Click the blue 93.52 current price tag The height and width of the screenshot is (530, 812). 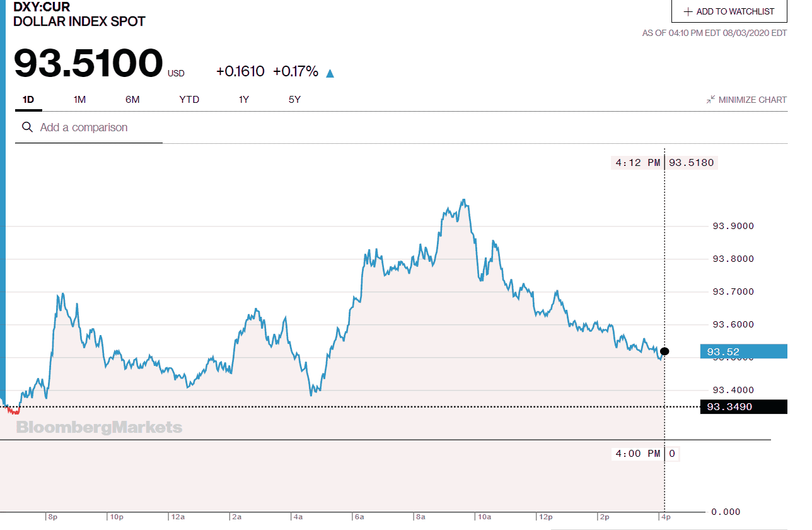click(743, 351)
